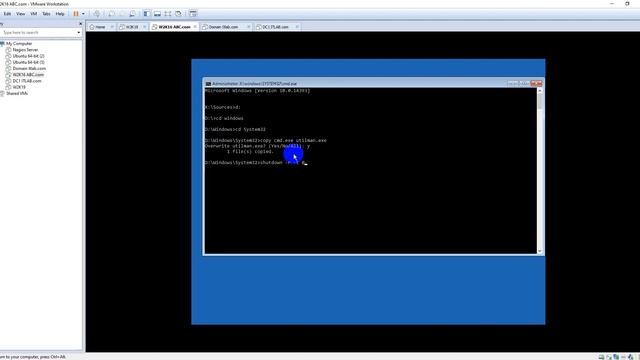The height and width of the screenshot is (360, 640).
Task: Click the 'cd System32' command line
Action: click(x=235, y=129)
